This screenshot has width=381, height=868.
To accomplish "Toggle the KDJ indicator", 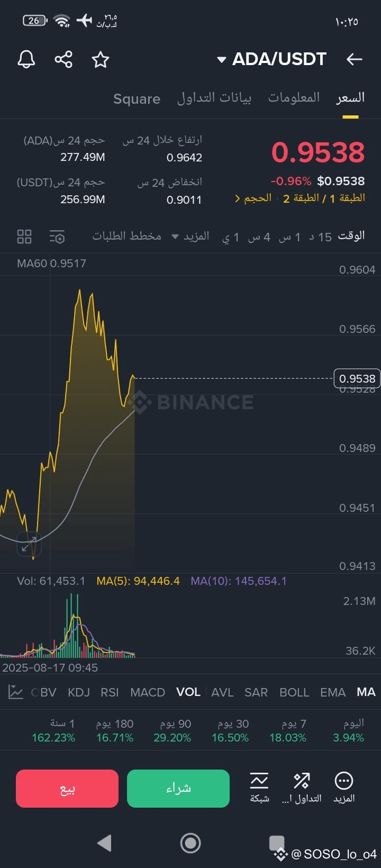I will click(79, 692).
